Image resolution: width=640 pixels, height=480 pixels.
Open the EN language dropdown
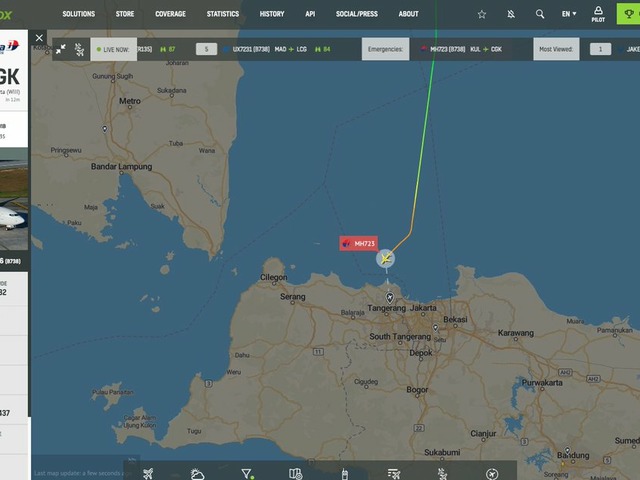tap(569, 14)
